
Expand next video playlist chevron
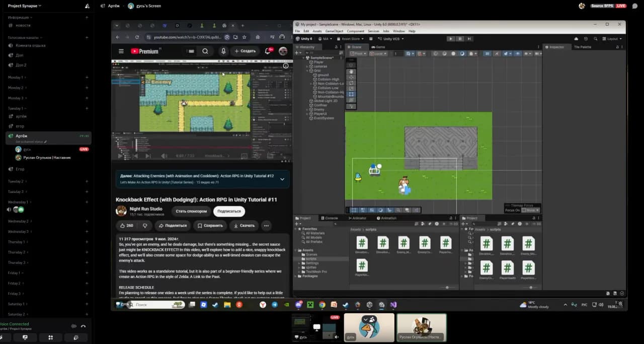click(x=282, y=179)
